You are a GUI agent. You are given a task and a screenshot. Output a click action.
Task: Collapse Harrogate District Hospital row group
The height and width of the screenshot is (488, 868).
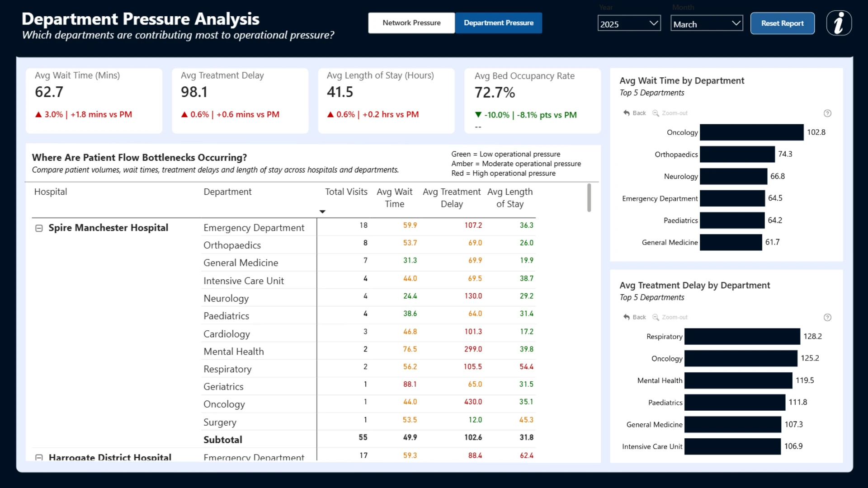[x=39, y=457]
